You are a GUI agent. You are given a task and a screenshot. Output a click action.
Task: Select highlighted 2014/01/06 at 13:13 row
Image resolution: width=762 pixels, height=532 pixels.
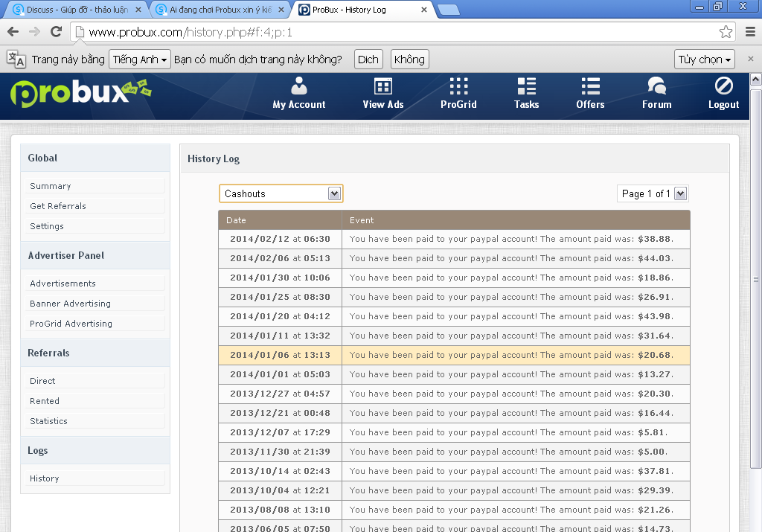point(454,355)
